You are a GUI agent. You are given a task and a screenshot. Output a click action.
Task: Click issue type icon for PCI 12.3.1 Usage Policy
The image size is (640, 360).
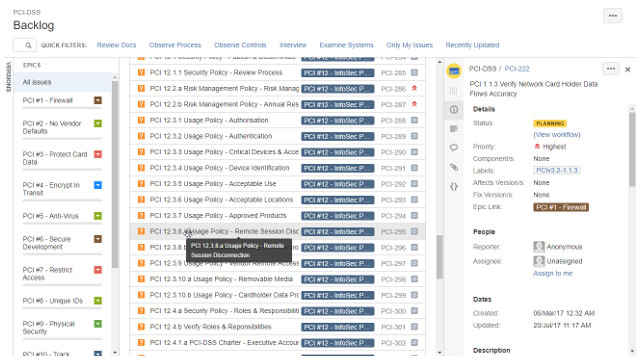(141, 120)
